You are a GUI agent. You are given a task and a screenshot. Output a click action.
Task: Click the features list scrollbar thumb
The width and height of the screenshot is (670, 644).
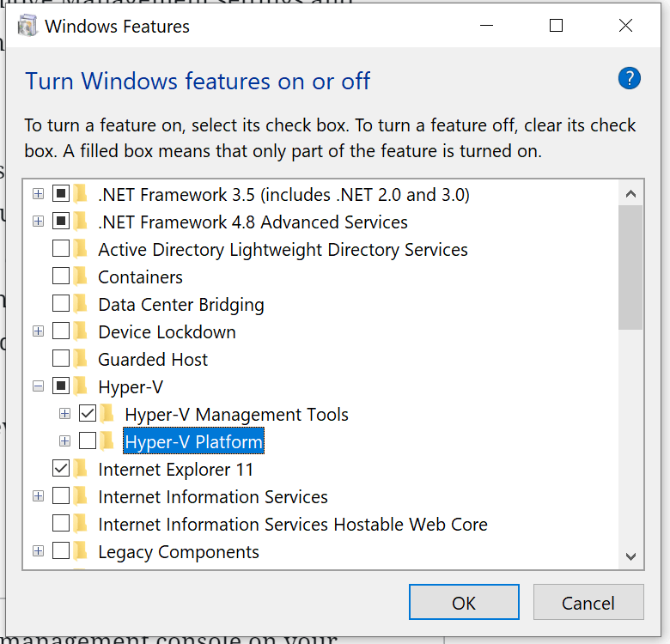pos(630,267)
